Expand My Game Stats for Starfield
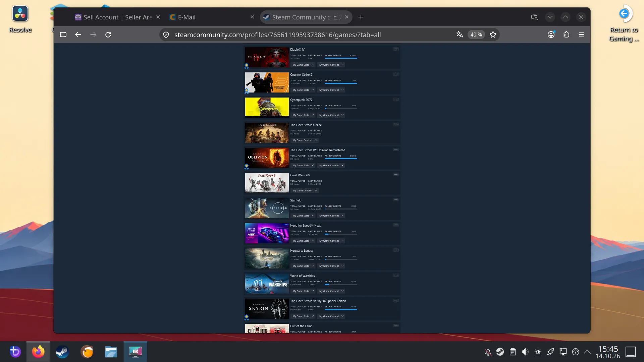Screen dimensions: 644x362 303,216
